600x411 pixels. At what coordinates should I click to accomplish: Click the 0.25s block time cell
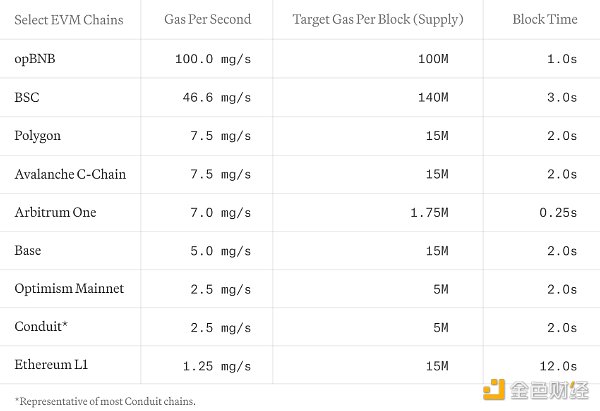(x=558, y=212)
